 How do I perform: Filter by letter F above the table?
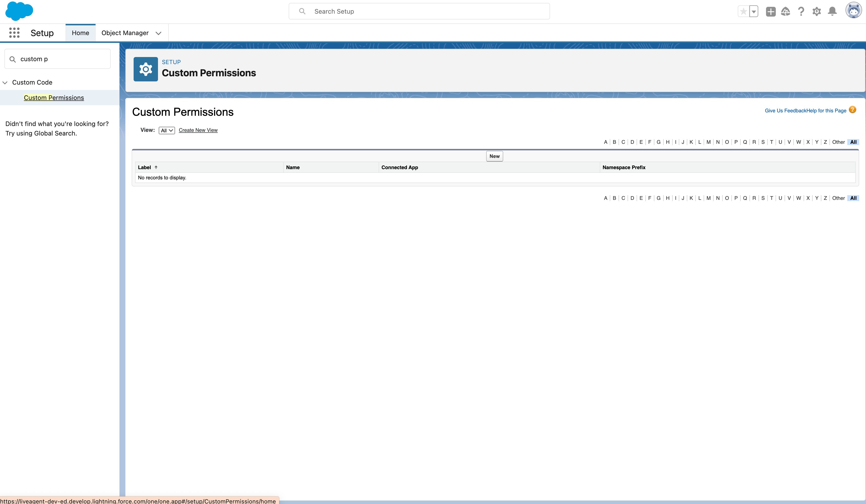pos(649,142)
